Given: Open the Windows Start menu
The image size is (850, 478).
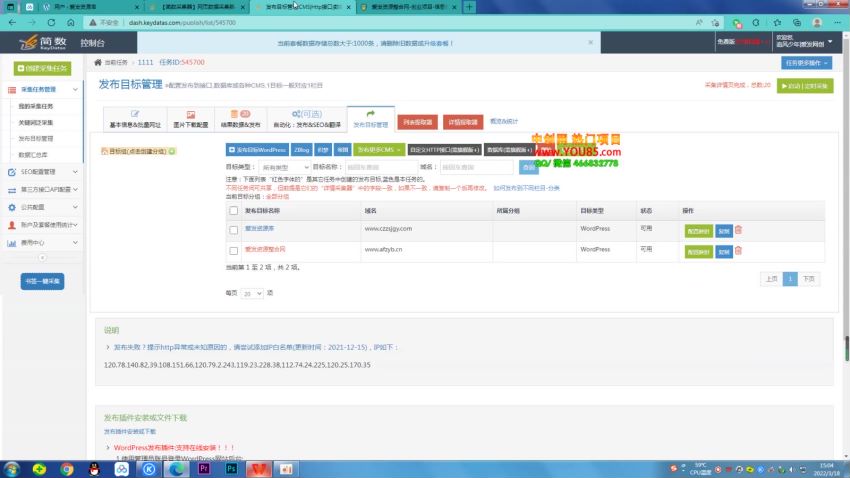Looking at the screenshot, I should [12, 469].
